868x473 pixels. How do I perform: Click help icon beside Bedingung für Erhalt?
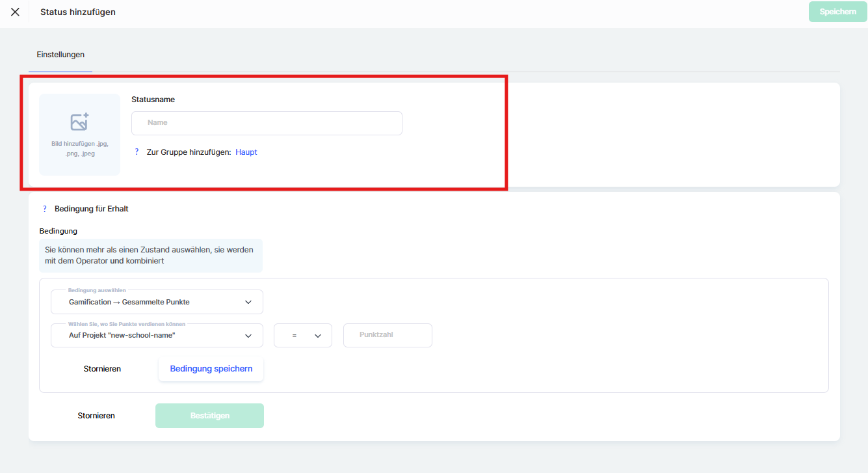[45, 209]
